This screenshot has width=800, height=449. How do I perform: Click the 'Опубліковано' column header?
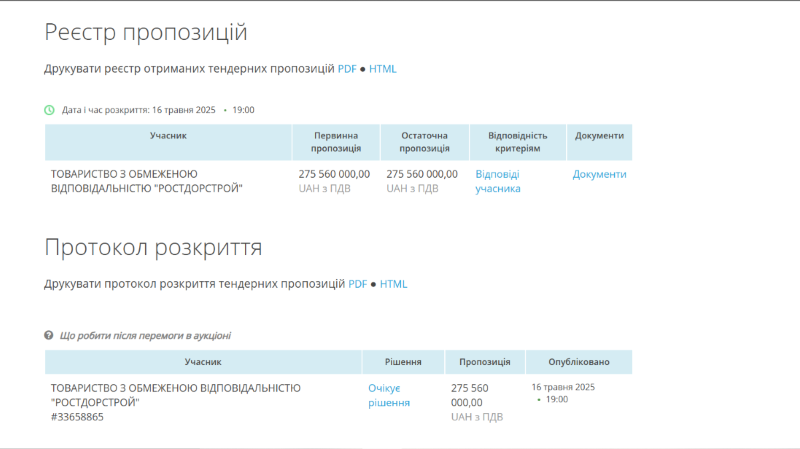(579, 362)
